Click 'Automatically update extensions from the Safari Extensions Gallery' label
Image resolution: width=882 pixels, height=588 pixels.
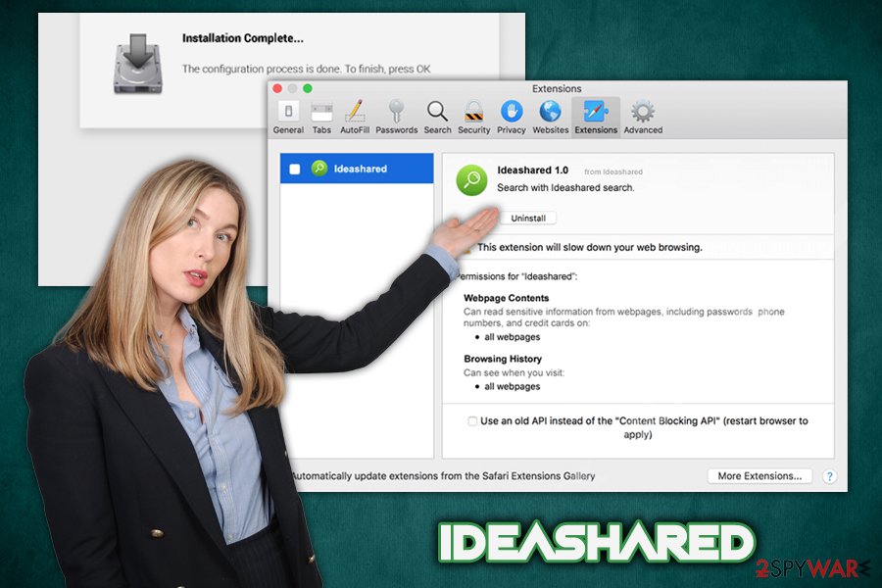click(x=443, y=476)
